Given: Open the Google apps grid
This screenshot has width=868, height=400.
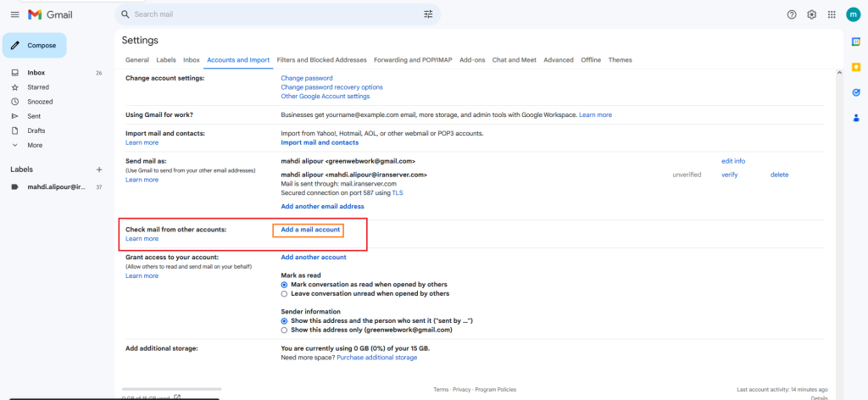Looking at the screenshot, I should click(832, 14).
